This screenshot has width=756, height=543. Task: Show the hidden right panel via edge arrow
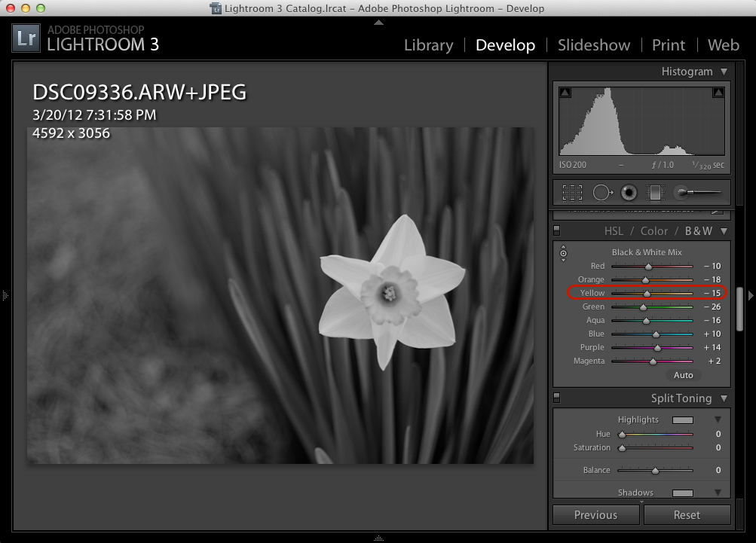click(750, 295)
